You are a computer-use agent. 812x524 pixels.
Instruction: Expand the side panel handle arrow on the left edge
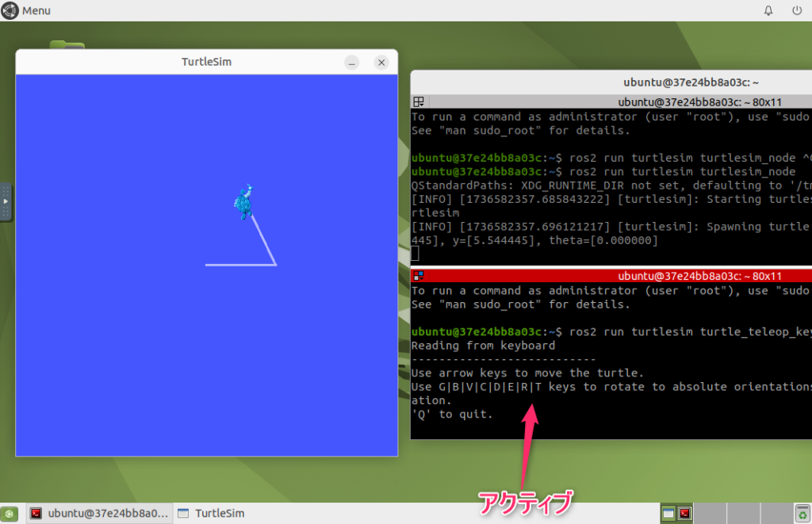click(6, 201)
